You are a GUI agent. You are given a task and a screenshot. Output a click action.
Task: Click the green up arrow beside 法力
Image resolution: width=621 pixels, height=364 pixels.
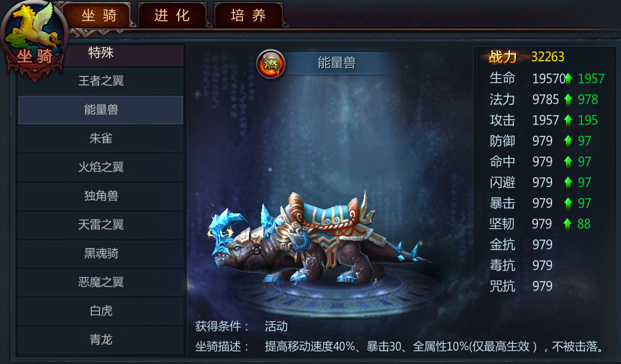[568, 100]
